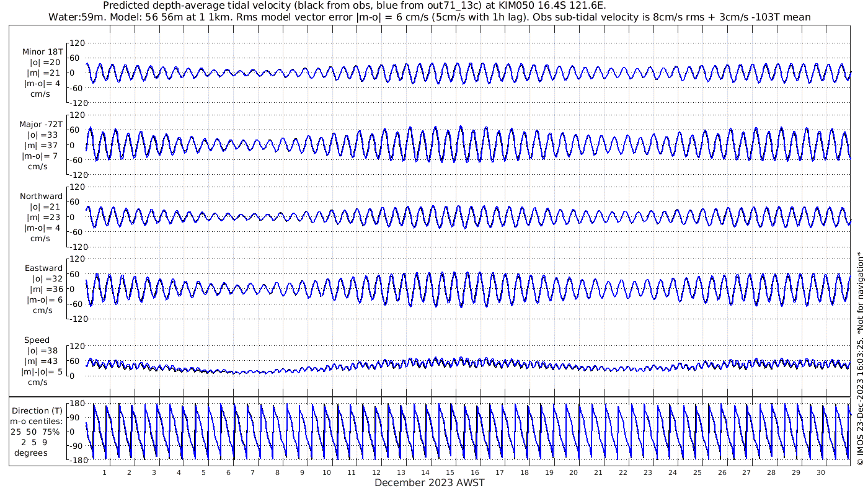Select the 'Minor 18T' panel label

43,52
